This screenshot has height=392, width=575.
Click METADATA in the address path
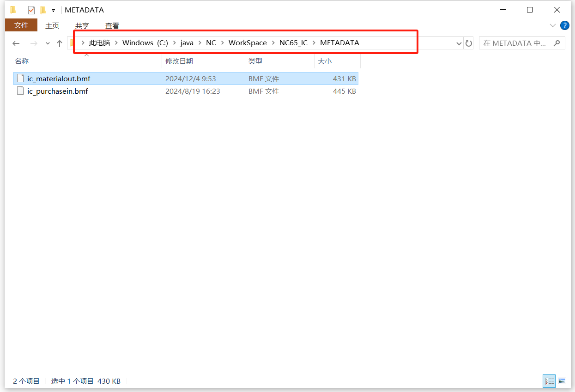(339, 43)
